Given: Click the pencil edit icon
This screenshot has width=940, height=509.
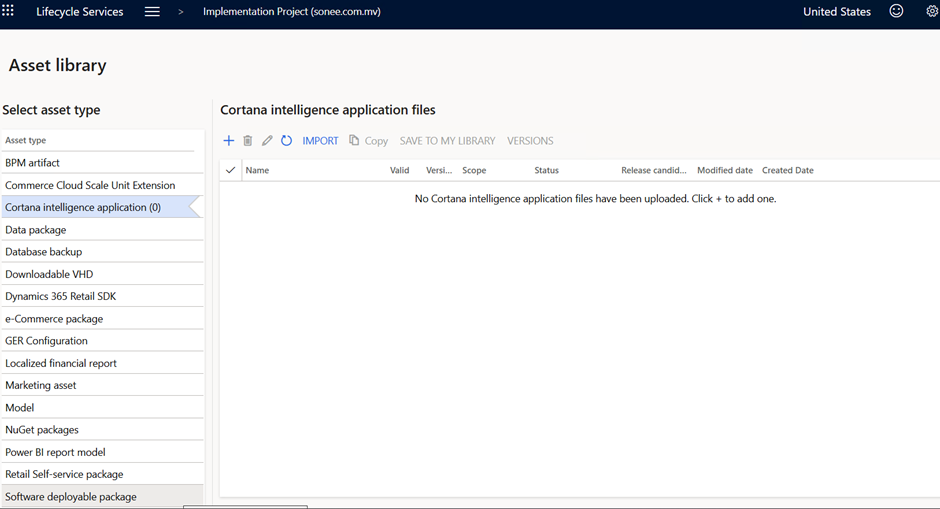Looking at the screenshot, I should click(x=267, y=140).
